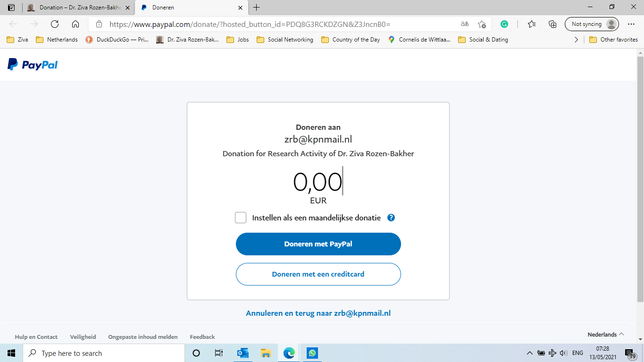Expand the Nederlands language selector

click(606, 335)
